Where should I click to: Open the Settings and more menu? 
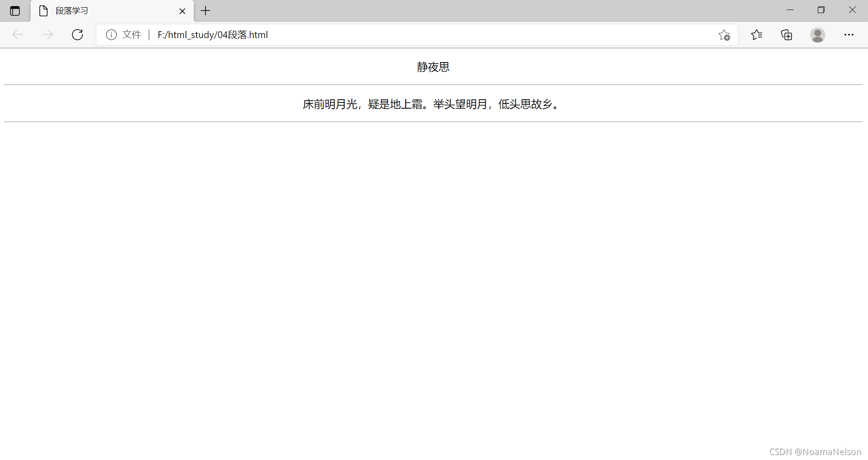[x=849, y=34]
